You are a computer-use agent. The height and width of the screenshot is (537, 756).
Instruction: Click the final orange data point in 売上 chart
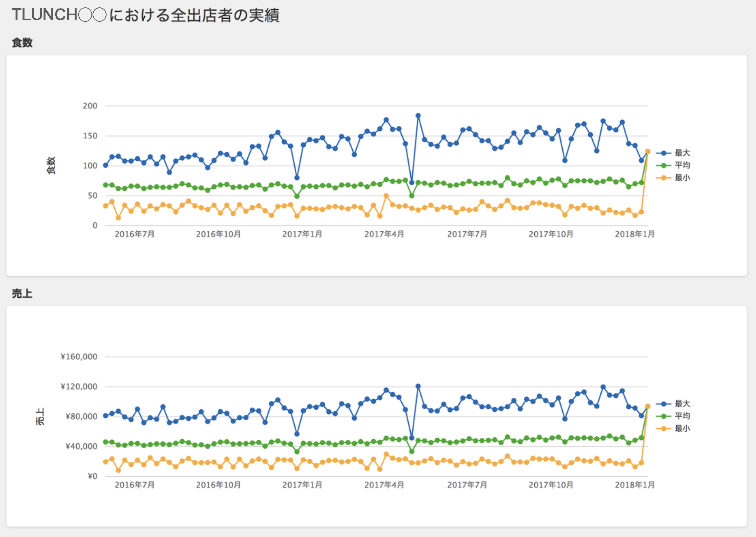[x=647, y=406]
